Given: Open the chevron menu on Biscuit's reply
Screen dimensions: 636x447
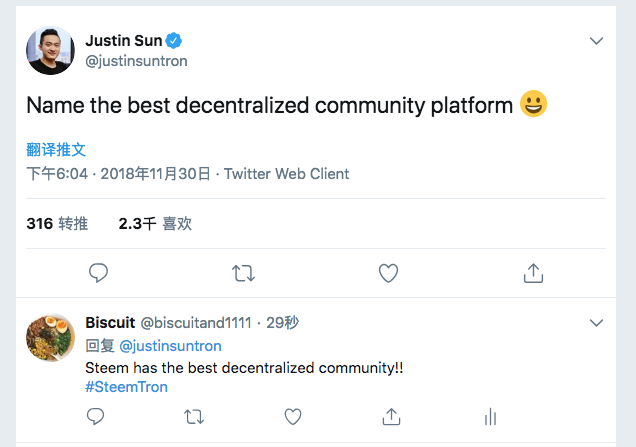Looking at the screenshot, I should point(596,323).
